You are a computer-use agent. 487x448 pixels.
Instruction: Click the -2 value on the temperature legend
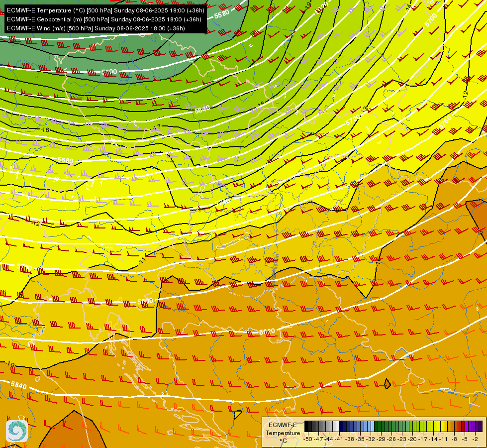[x=475, y=439]
